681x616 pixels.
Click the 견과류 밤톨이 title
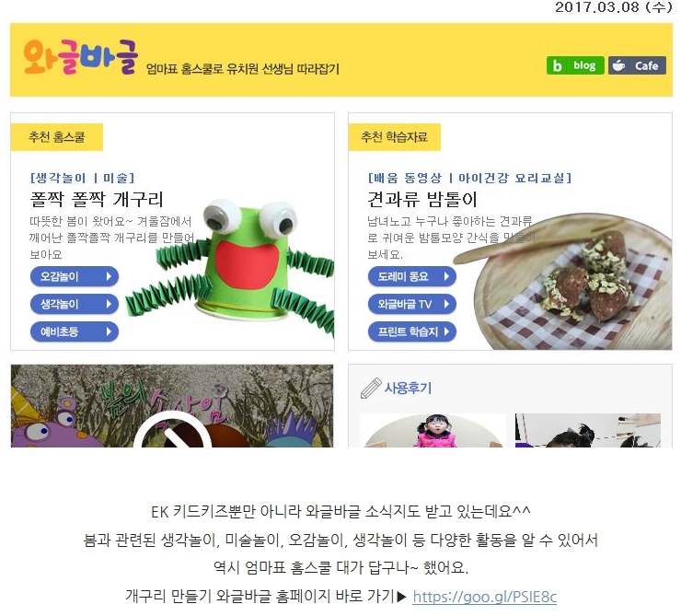422,199
